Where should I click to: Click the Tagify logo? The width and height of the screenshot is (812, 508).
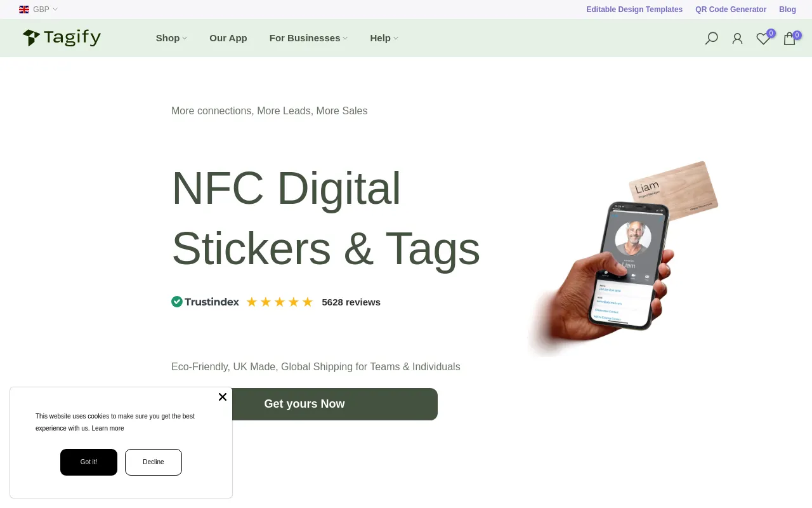pyautogui.click(x=61, y=37)
